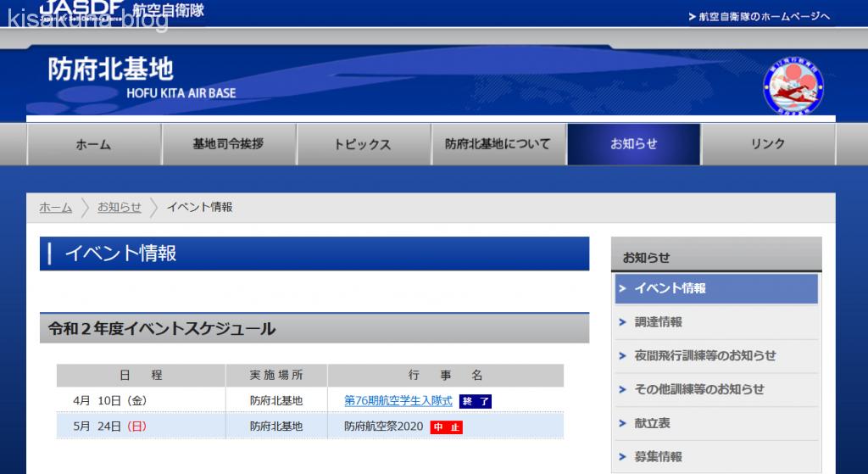The width and height of the screenshot is (868, 474).
Task: Open the 基地司令挨拶 navigation tab
Action: point(228,144)
